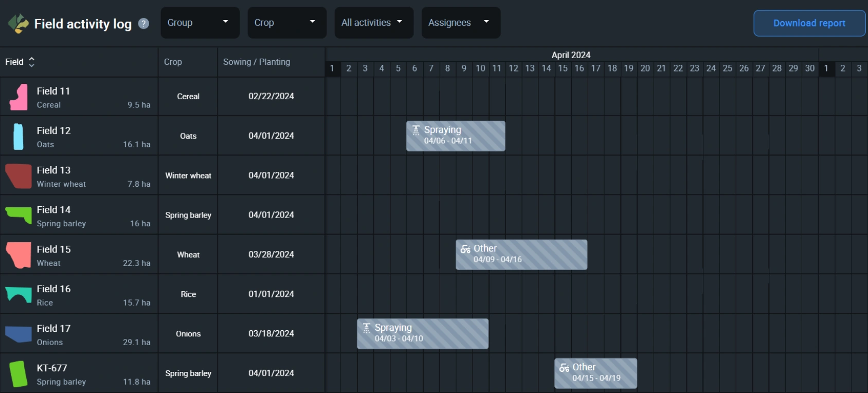Click the green Field 14 shape icon
The image size is (868, 393).
click(x=19, y=215)
